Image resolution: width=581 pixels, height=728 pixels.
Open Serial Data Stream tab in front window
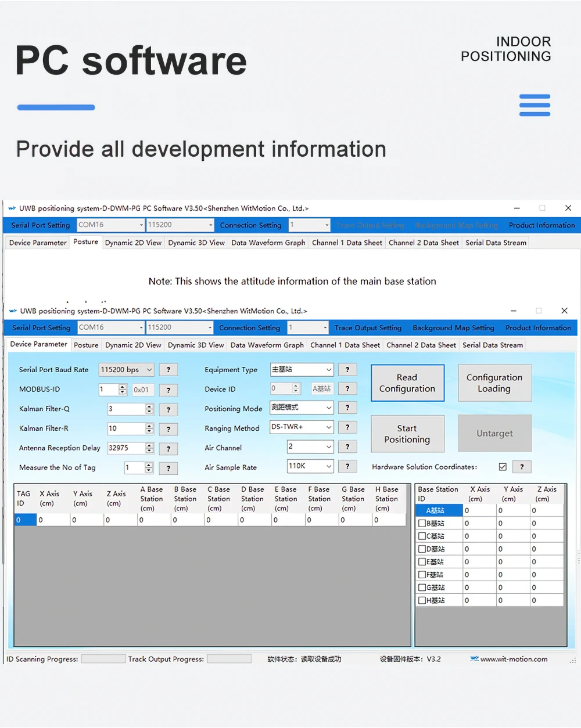tap(493, 345)
